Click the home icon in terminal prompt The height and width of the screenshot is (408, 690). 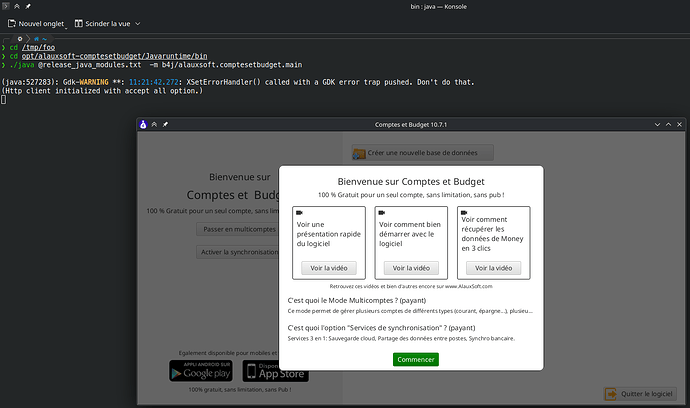[37, 39]
